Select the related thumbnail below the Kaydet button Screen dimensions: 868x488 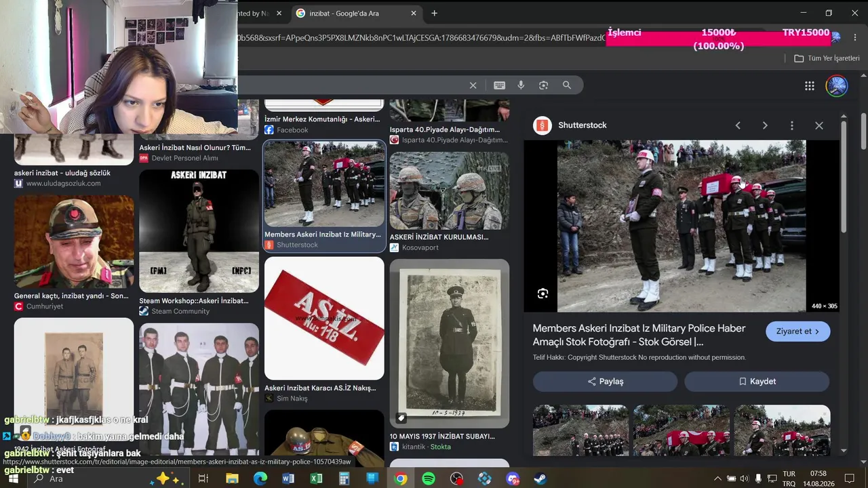pos(782,430)
